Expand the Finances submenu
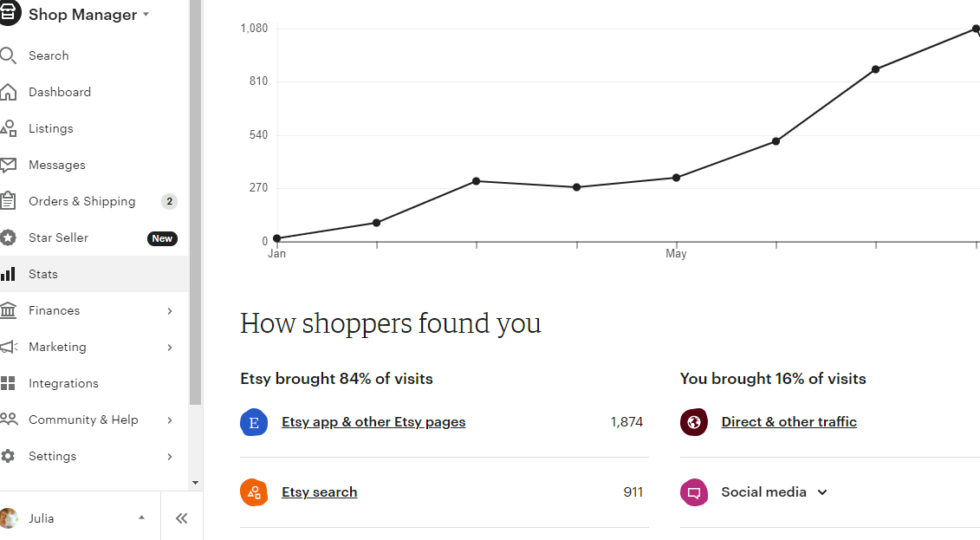This screenshot has width=980, height=540. [169, 310]
